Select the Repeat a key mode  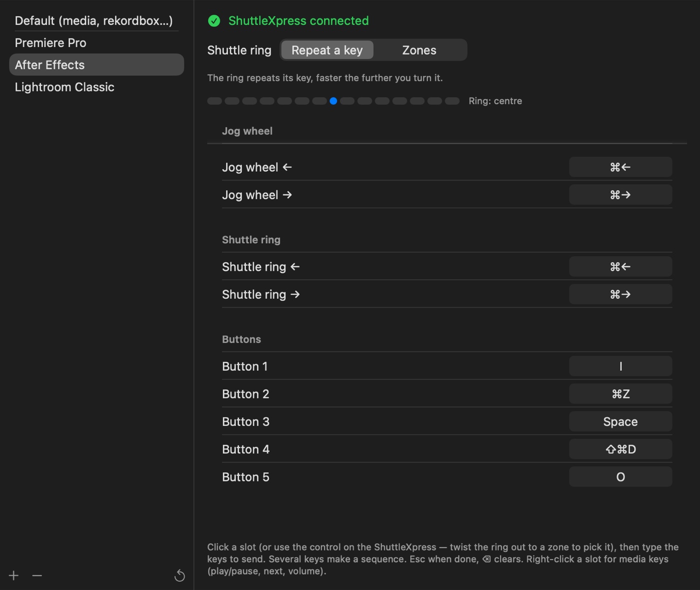click(327, 50)
